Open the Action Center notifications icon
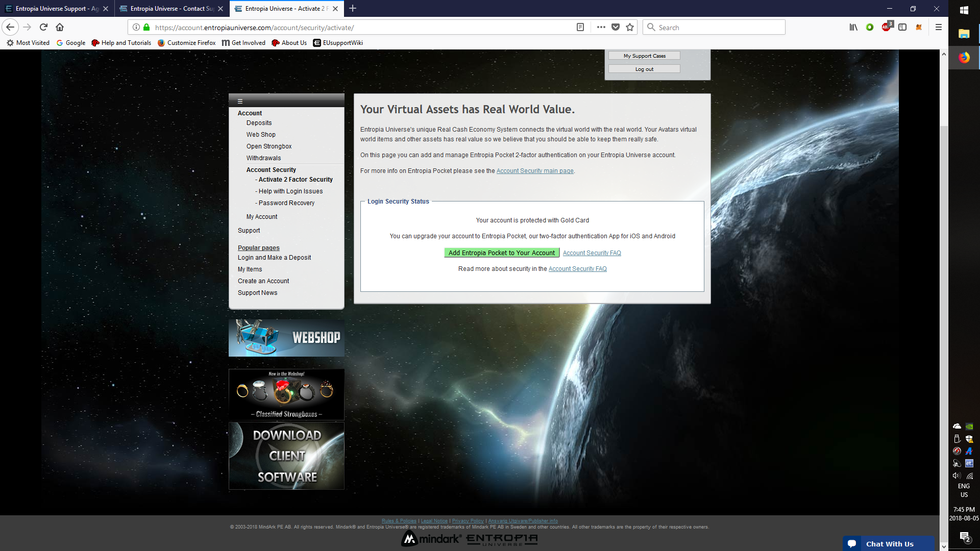Image resolution: width=980 pixels, height=551 pixels. coord(965,537)
